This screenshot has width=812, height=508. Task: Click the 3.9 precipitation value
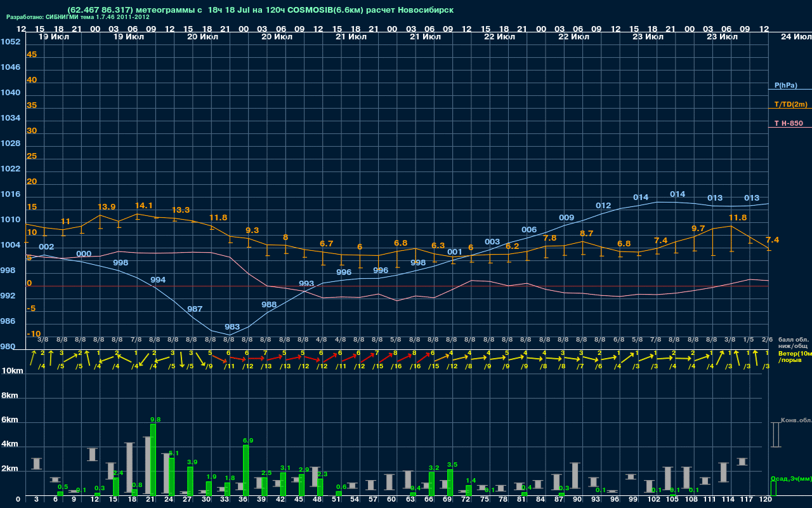pyautogui.click(x=192, y=462)
